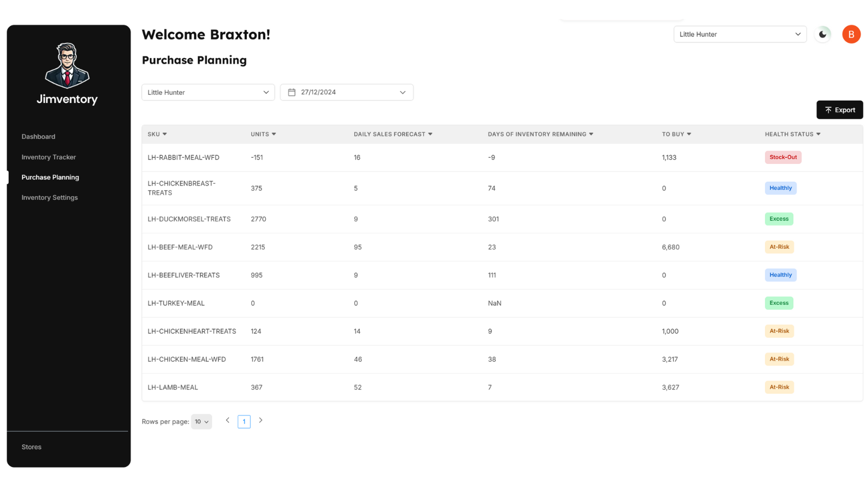
Task: Open Inventory Settings in sidebar
Action: pos(50,197)
